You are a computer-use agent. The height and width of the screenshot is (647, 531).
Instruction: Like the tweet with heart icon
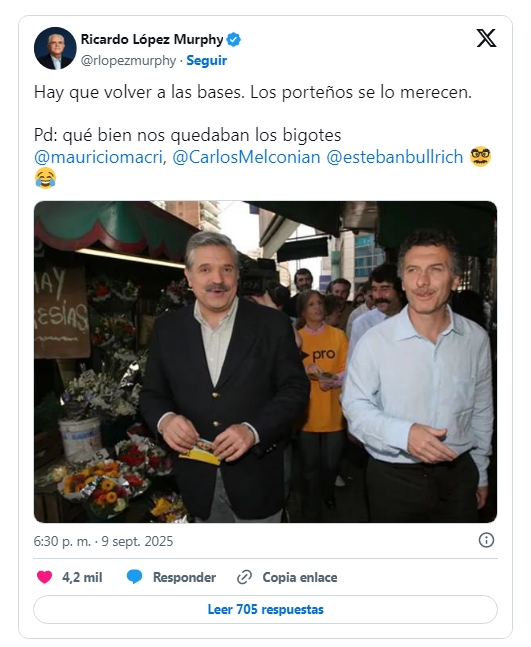click(45, 577)
